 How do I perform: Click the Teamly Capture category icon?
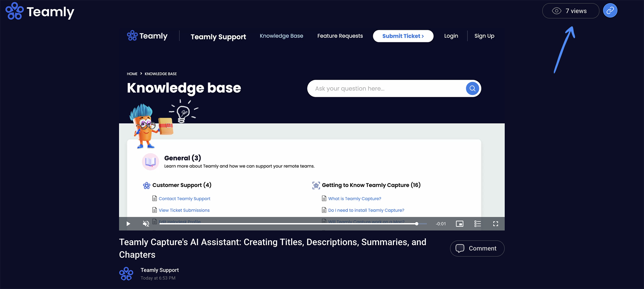pyautogui.click(x=316, y=185)
